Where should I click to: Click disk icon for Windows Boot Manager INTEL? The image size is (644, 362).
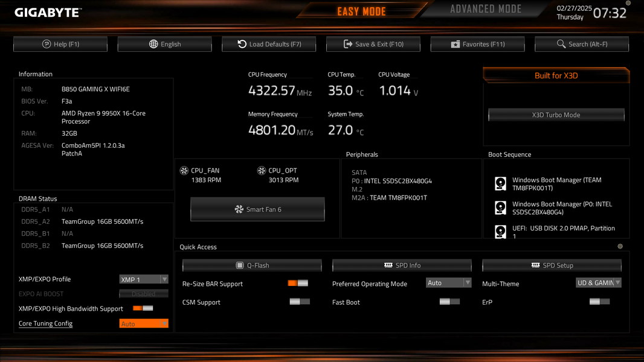click(500, 208)
